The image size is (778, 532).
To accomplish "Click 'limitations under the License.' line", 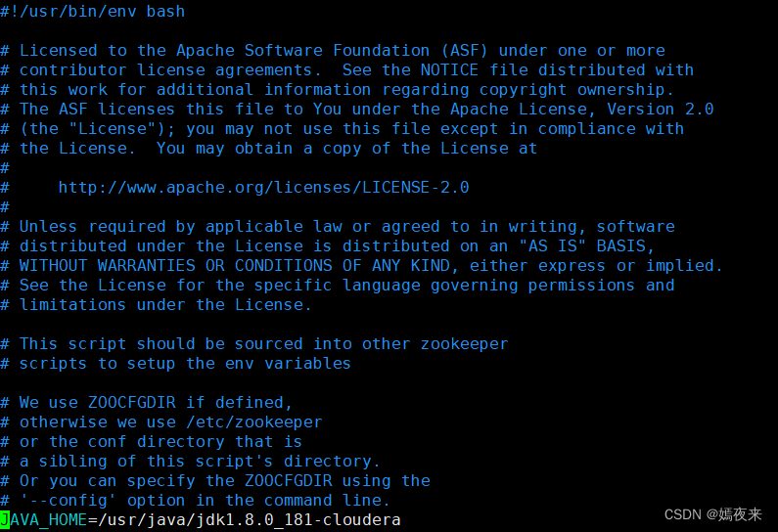I will (x=165, y=304).
